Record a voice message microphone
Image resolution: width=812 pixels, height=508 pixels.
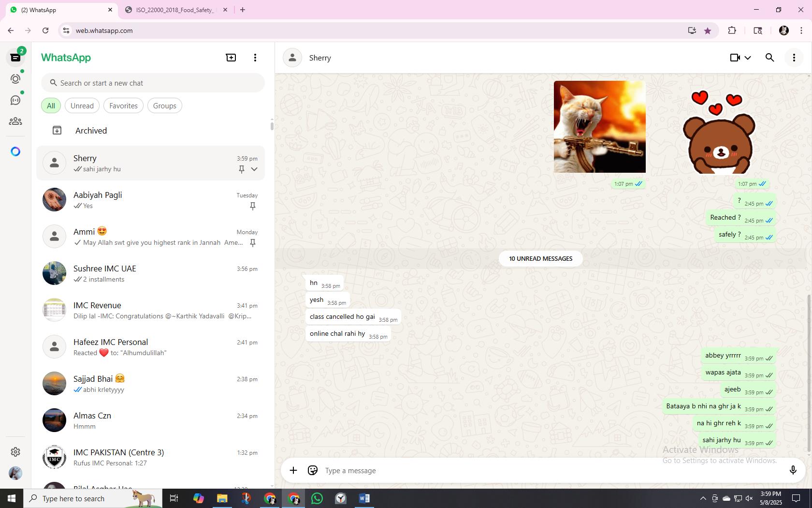pos(793,470)
